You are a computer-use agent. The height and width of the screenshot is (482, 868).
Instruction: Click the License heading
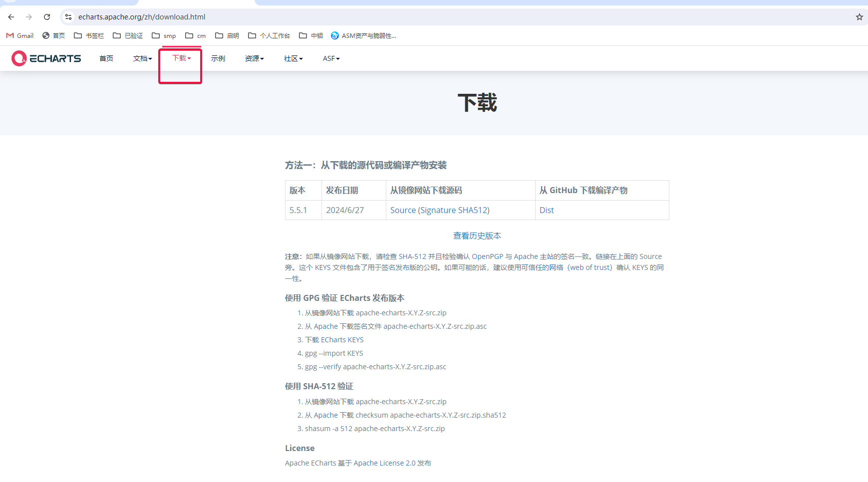click(300, 448)
